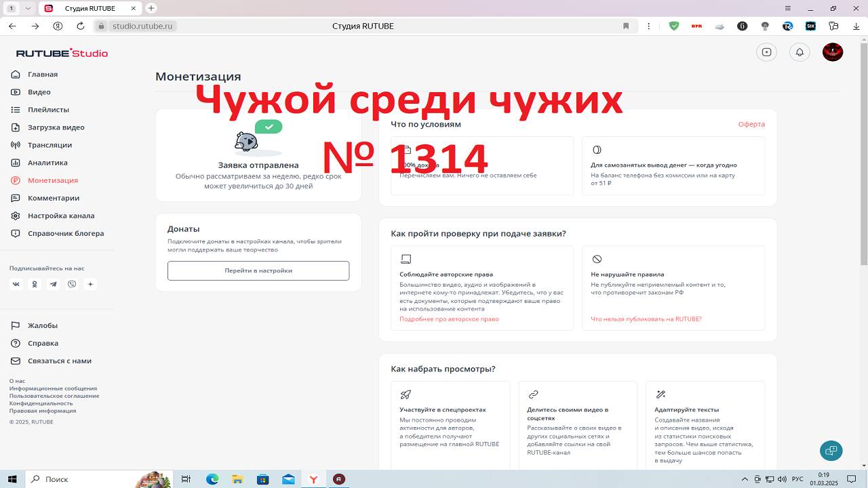Screen dimensions: 868x488
Task: Switch the РУС input language
Action: click(798, 479)
